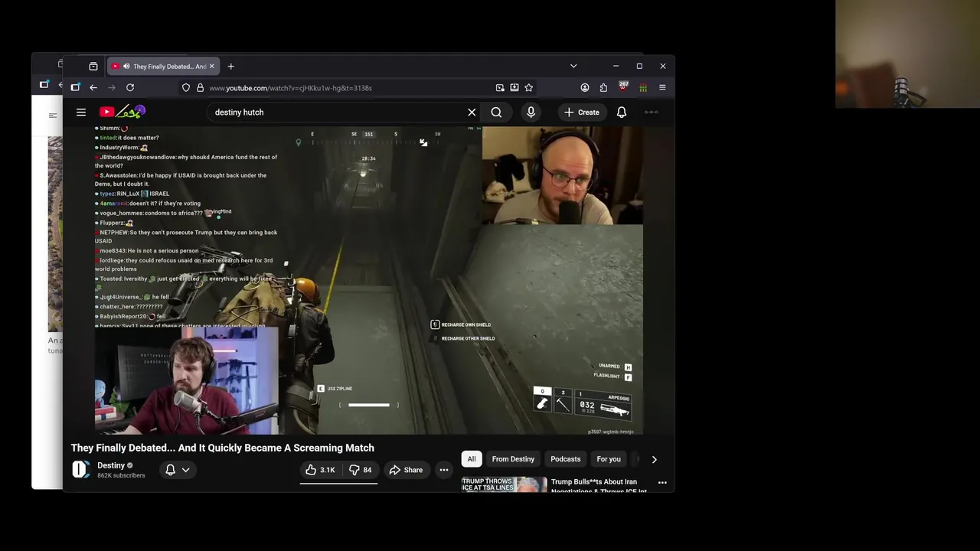The image size is (980, 551).
Task: Show site security padlock details
Action: 200,88
